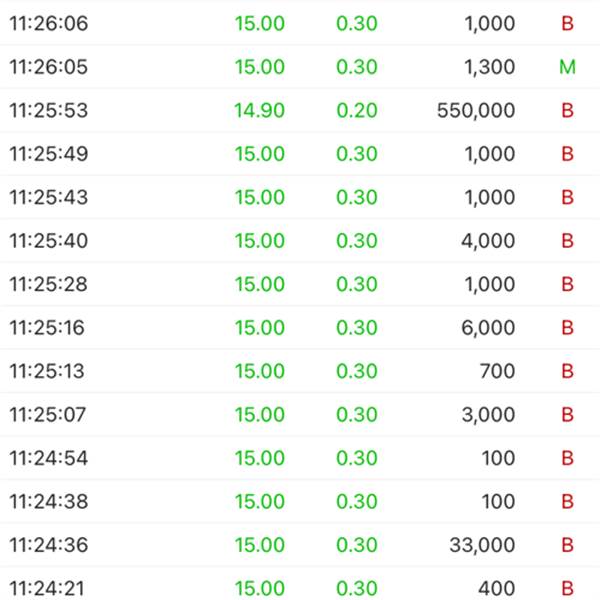Click the 700 volume value
This screenshot has height=600, width=600.
click(x=497, y=371)
